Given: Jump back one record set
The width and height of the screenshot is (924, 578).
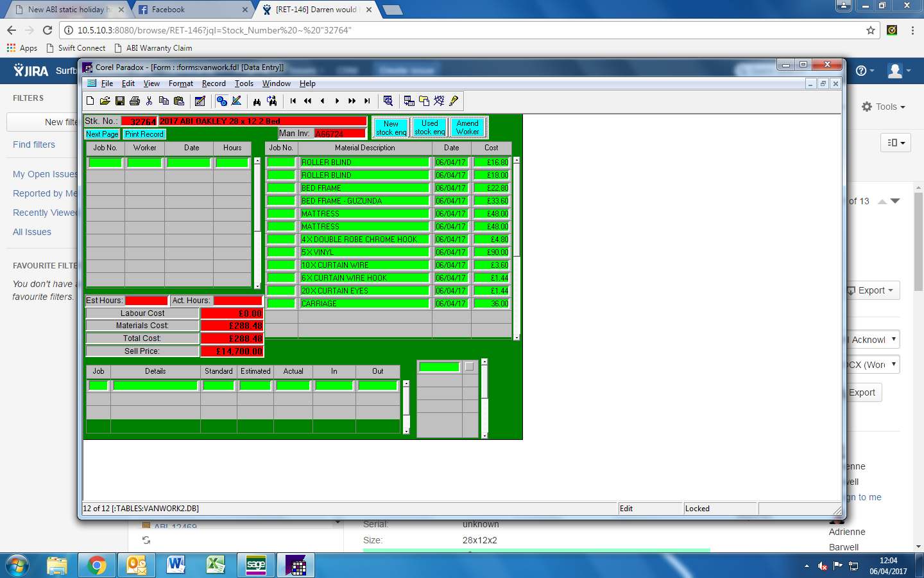Looking at the screenshot, I should 308,101.
